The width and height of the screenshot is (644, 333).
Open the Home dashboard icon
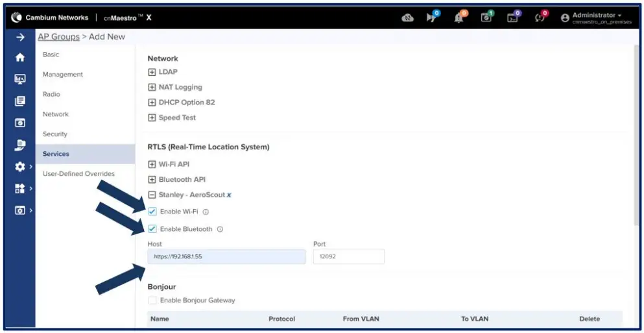click(20, 58)
